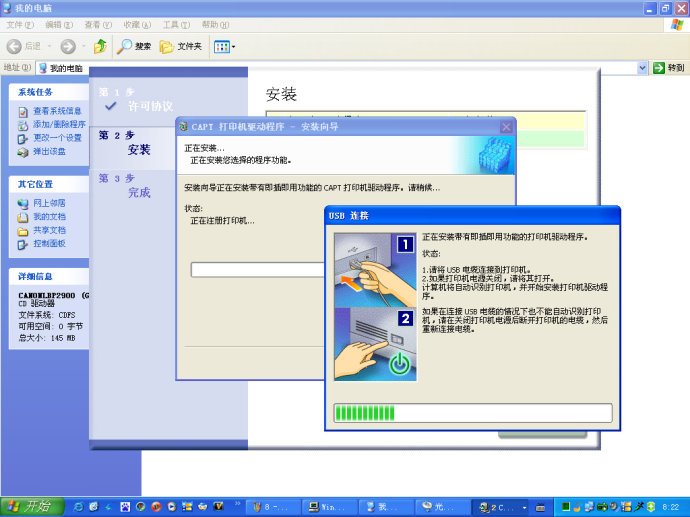Open the 搜索 search tool

pos(135,46)
